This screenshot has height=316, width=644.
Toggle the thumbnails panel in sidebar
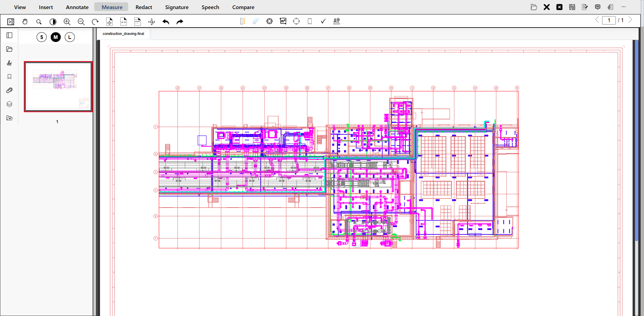(x=9, y=35)
